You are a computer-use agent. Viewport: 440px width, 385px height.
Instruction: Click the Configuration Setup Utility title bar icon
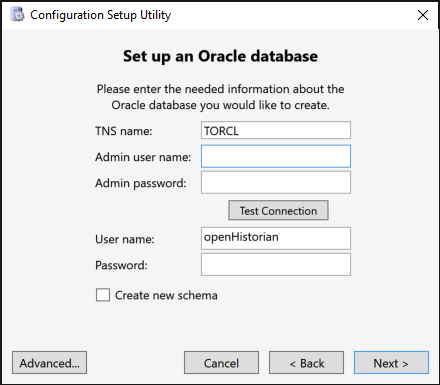point(17,15)
